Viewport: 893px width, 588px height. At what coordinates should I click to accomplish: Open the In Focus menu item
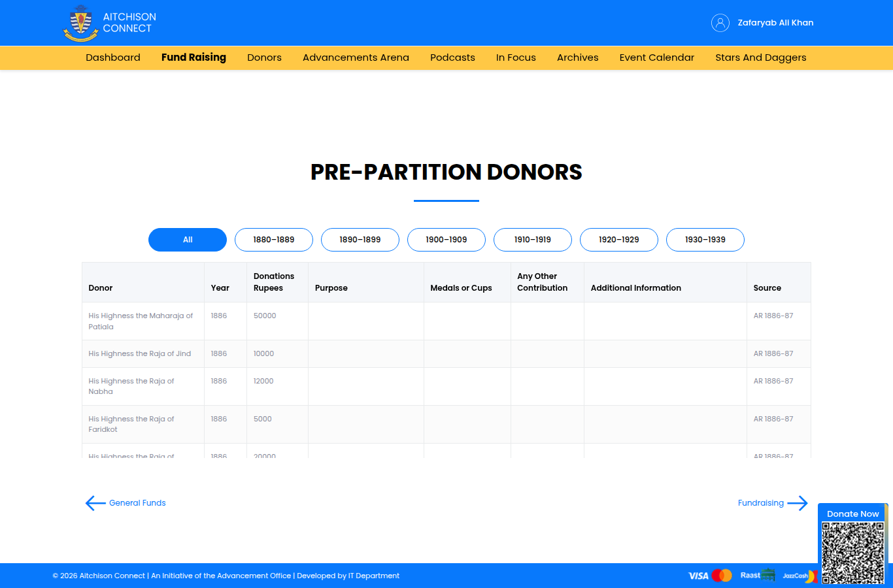point(516,57)
